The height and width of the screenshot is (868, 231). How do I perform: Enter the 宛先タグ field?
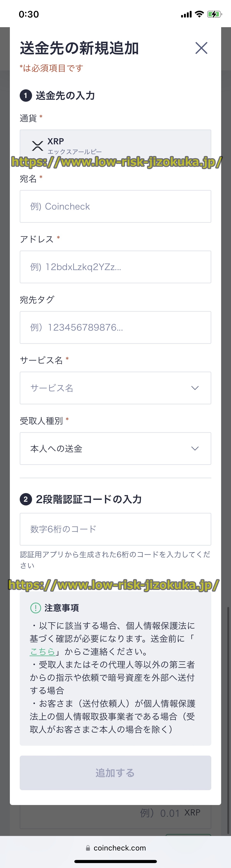coord(115,328)
